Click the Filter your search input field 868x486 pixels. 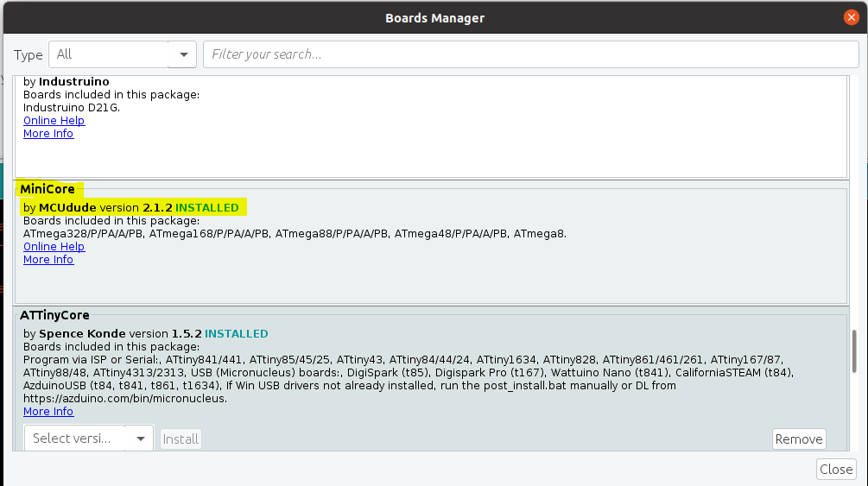[531, 54]
